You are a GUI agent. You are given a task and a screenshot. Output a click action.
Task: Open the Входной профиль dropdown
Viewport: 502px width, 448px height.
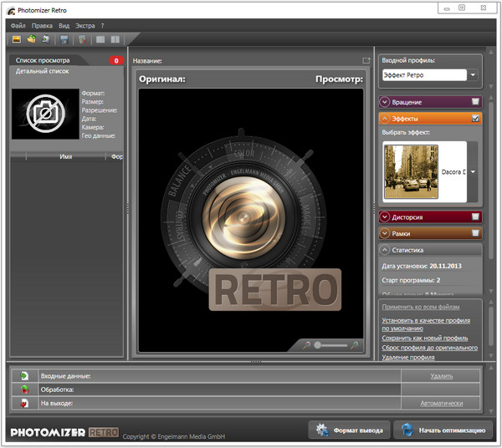click(x=474, y=75)
